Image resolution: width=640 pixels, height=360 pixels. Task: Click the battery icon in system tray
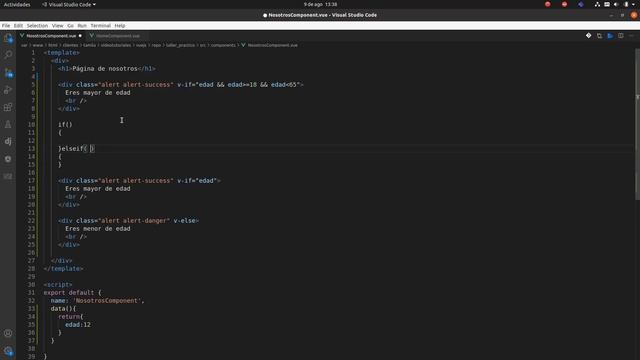tap(626, 4)
